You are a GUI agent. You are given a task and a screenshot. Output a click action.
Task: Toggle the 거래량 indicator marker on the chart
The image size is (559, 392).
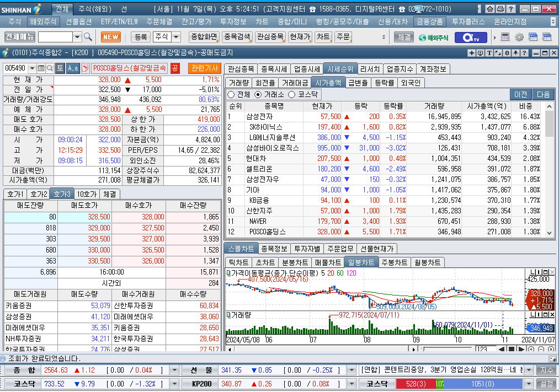(x=228, y=315)
